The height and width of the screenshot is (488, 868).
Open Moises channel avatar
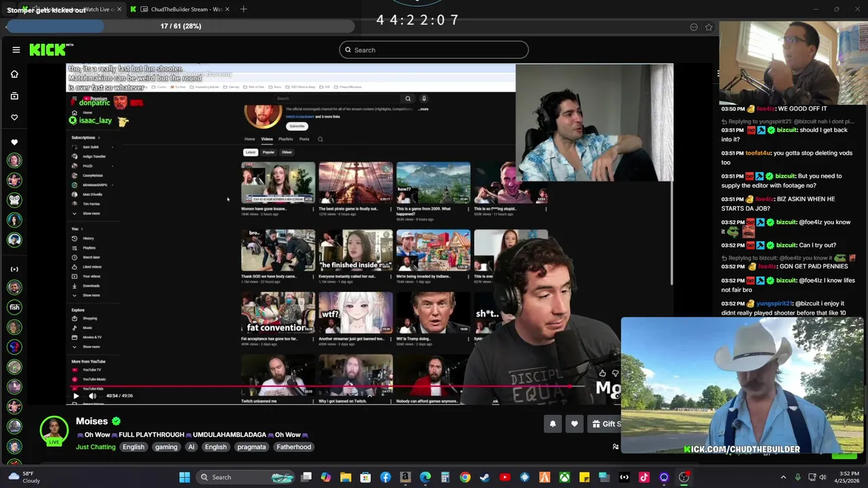pyautogui.click(x=54, y=431)
